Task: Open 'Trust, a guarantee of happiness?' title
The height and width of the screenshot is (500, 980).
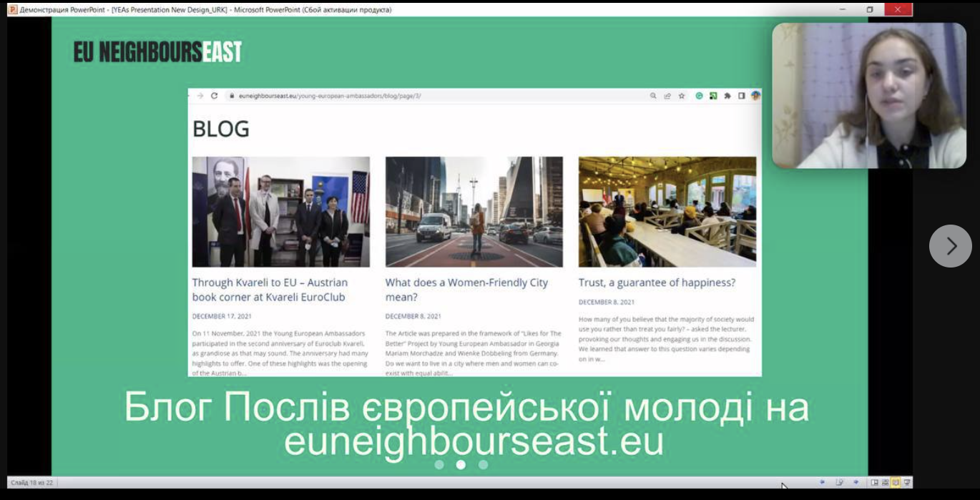Action: (657, 283)
